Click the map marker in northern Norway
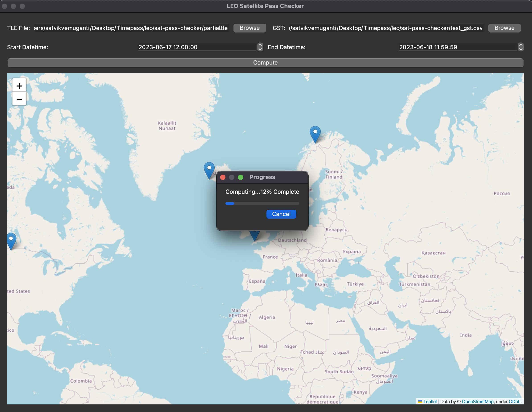 point(315,133)
